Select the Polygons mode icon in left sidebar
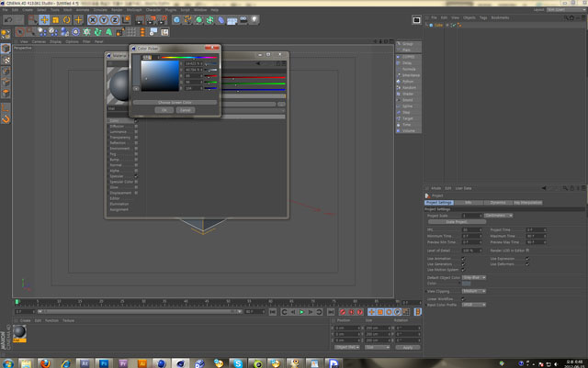 tap(6, 94)
